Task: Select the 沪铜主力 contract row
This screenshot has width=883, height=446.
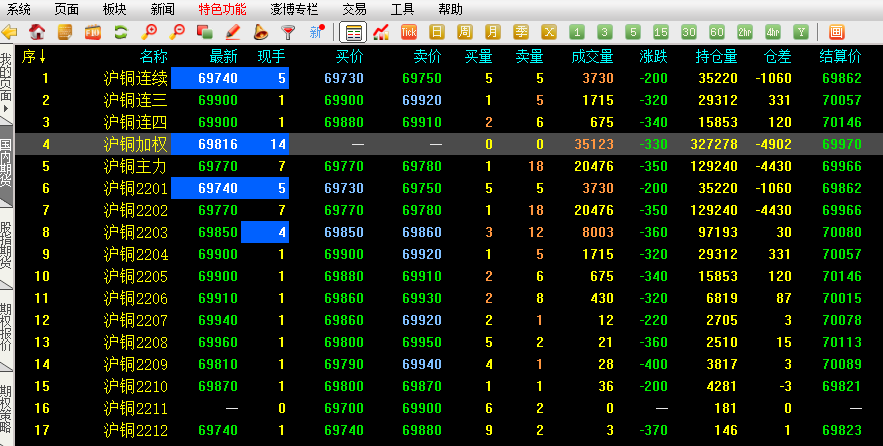Action: [x=136, y=166]
